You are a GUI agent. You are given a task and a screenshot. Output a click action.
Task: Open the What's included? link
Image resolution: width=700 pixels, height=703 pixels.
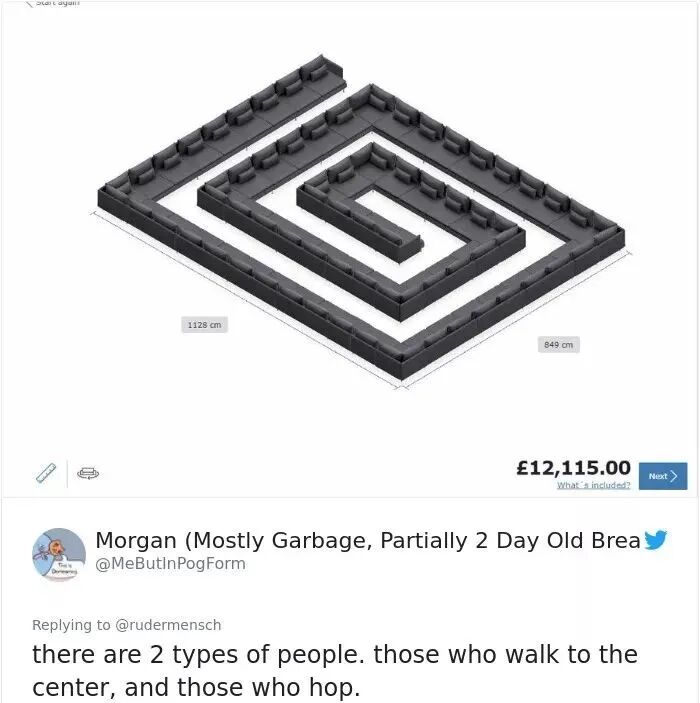coord(593,485)
